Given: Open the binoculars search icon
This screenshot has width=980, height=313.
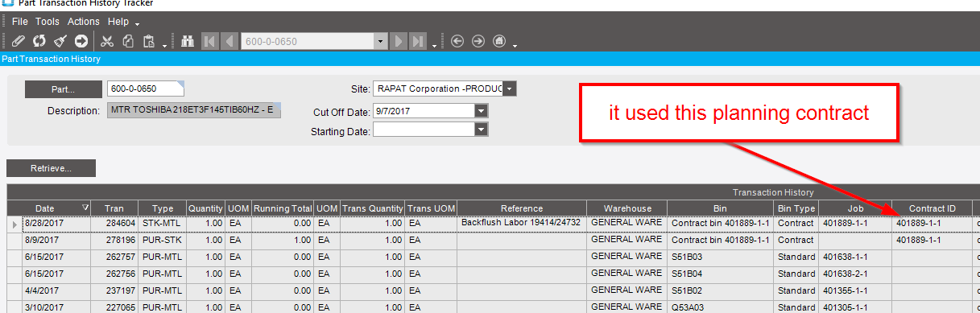Looking at the screenshot, I should coord(188,41).
